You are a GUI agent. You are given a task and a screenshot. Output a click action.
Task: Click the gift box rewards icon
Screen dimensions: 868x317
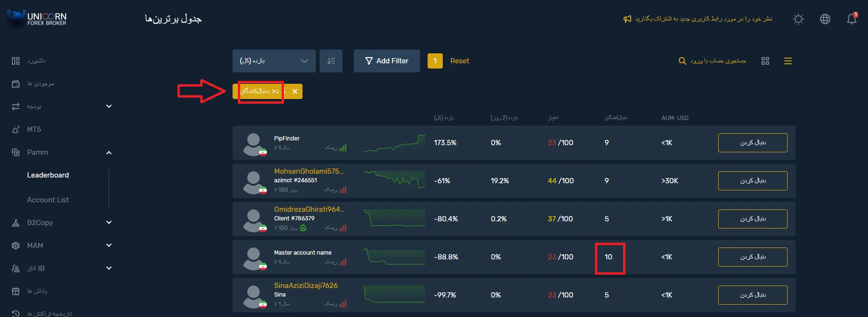click(x=16, y=291)
